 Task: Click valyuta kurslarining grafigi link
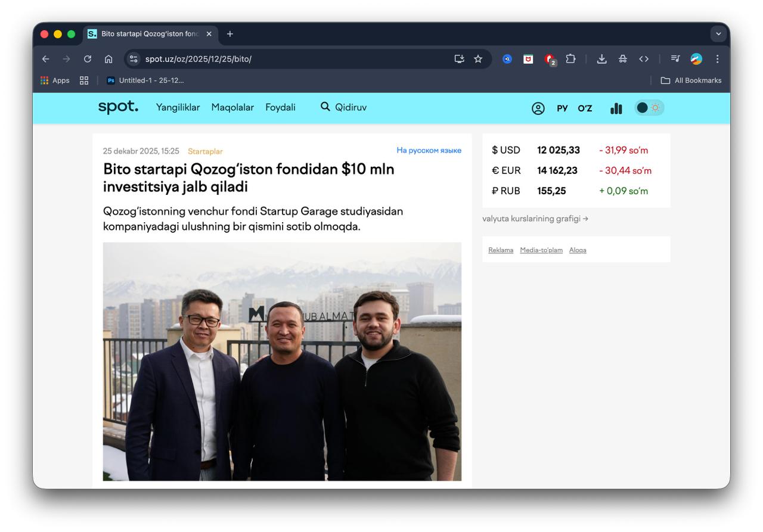[x=535, y=219]
